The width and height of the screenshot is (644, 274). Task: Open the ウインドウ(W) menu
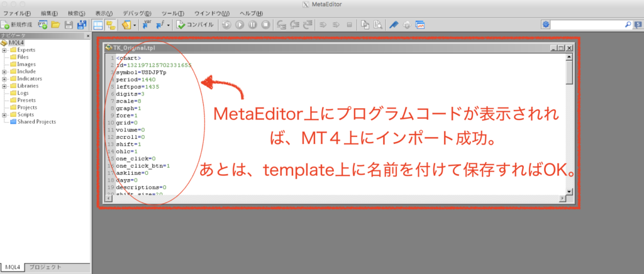(213, 14)
